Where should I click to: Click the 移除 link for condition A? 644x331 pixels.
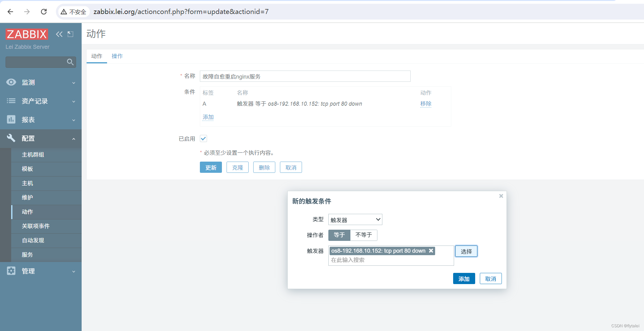click(x=426, y=103)
